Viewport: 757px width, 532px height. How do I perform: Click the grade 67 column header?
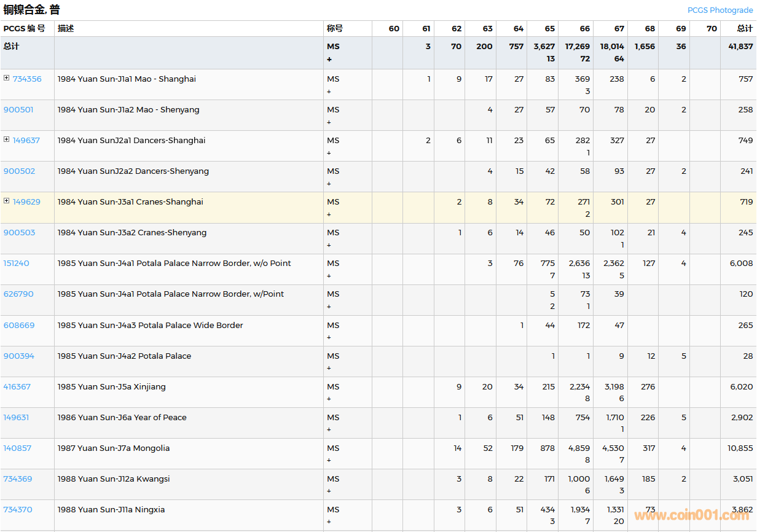(619, 29)
